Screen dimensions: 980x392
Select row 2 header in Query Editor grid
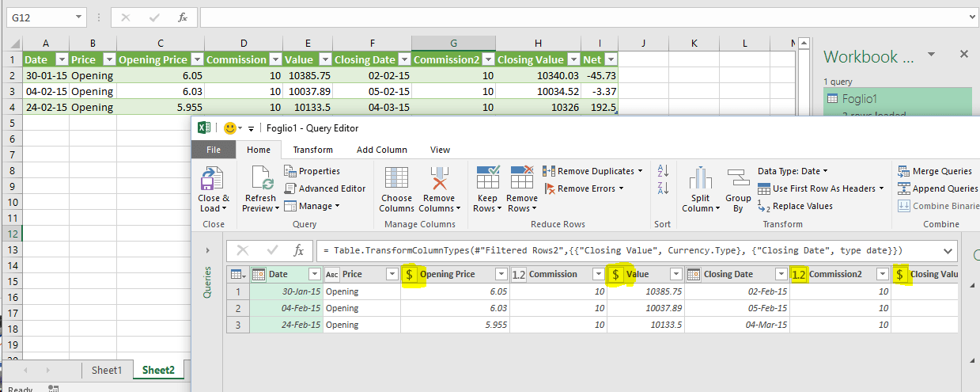(x=237, y=308)
